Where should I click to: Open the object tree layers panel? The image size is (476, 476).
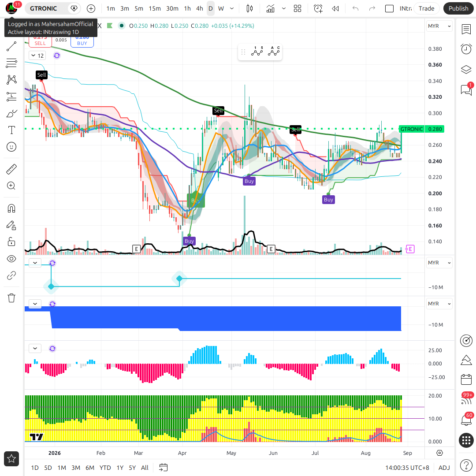point(466,70)
